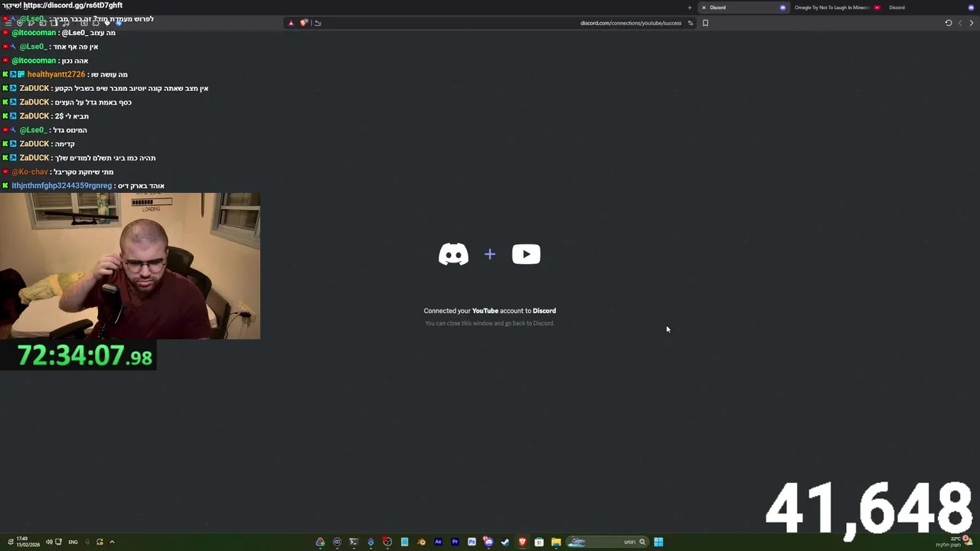Open the Brave Shields lion icon
Viewport: 980px width, 551px height.
click(304, 23)
